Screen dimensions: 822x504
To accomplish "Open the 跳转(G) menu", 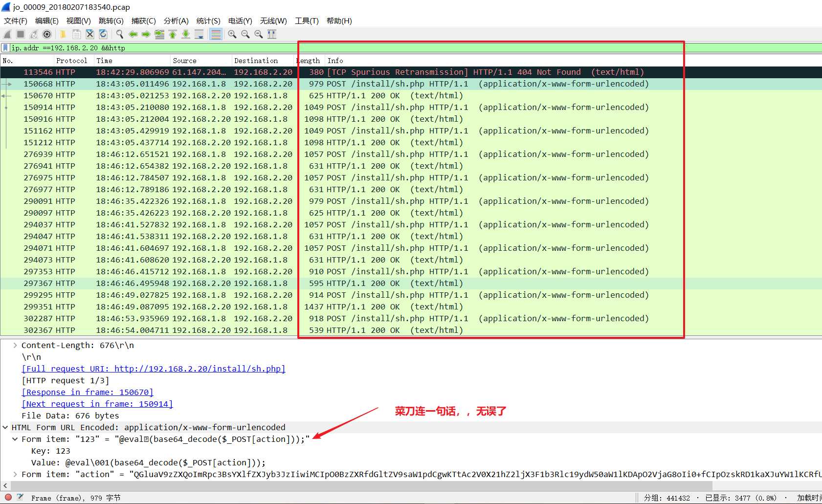I will (111, 21).
